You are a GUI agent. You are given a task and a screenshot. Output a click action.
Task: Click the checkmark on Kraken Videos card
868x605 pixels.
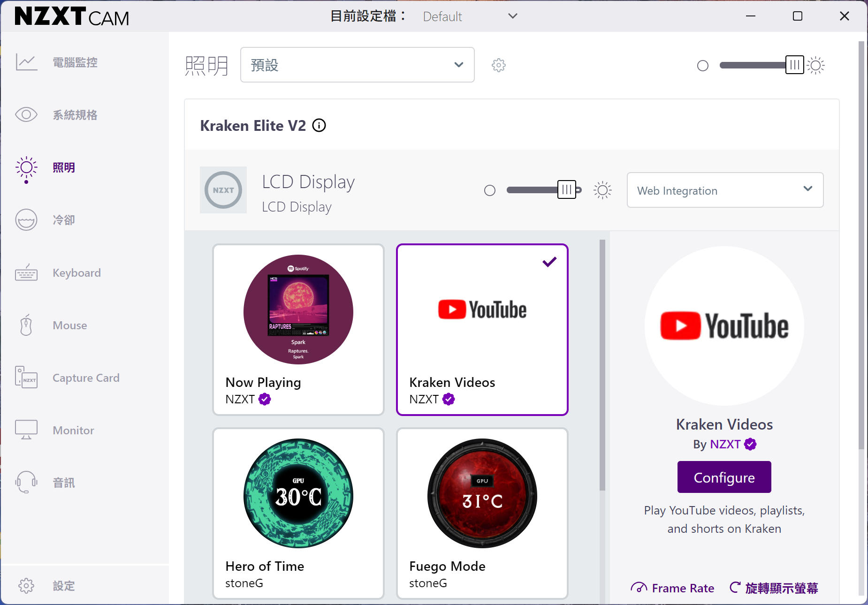549,262
